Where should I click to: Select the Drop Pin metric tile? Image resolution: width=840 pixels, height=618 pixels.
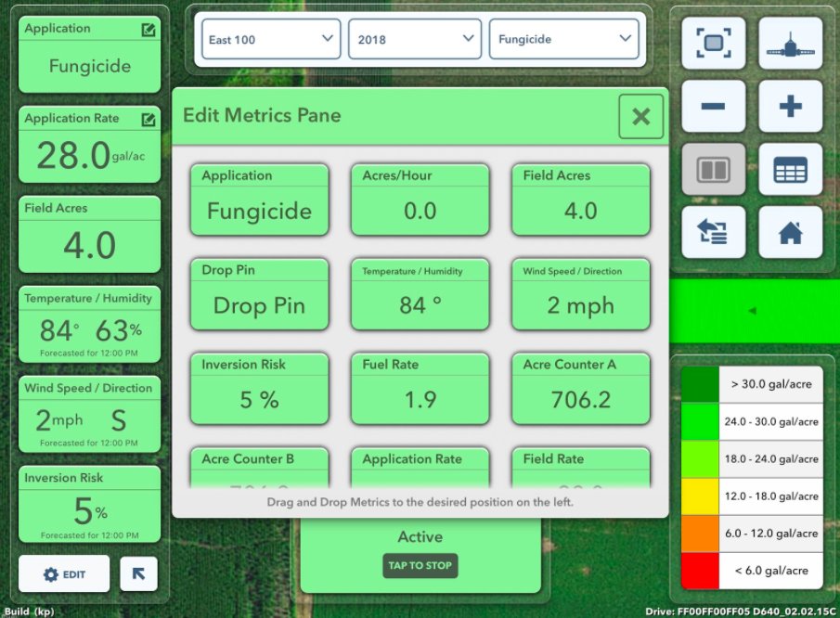pos(259,294)
